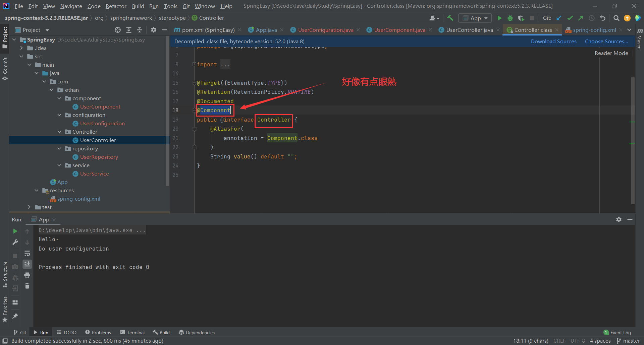Toggle Reader Mode in editor

tap(611, 53)
